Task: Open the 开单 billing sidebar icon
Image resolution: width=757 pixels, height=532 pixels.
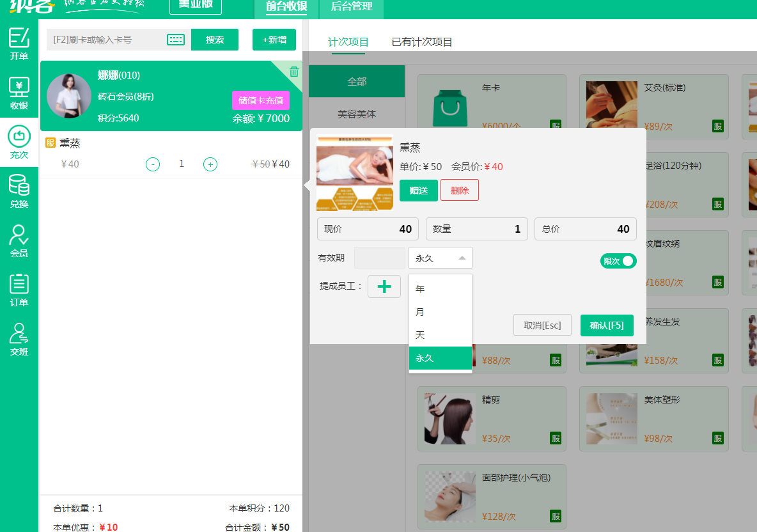Action: pyautogui.click(x=19, y=43)
